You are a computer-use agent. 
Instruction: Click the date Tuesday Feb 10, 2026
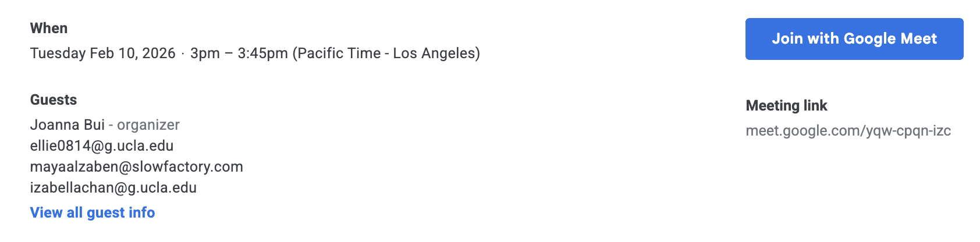click(103, 54)
